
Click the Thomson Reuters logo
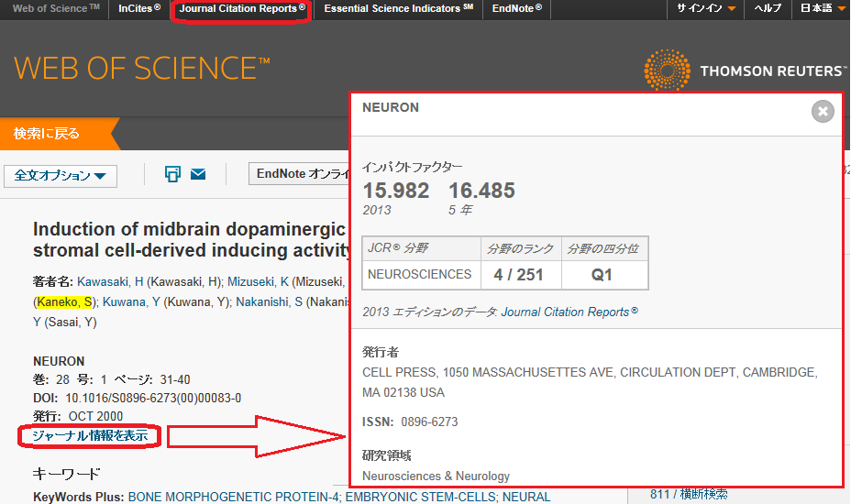[x=745, y=70]
